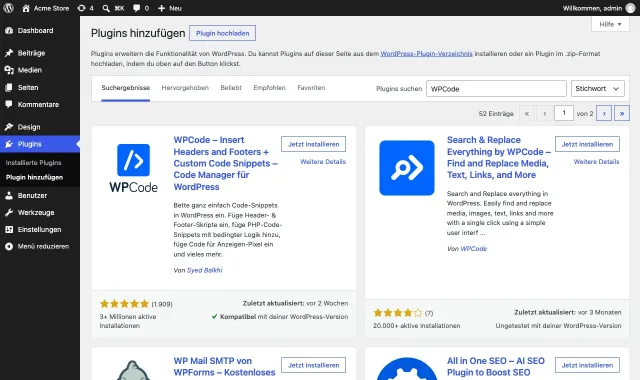Click the '52 Einträge' count text
The height and width of the screenshot is (380, 640).
point(496,113)
